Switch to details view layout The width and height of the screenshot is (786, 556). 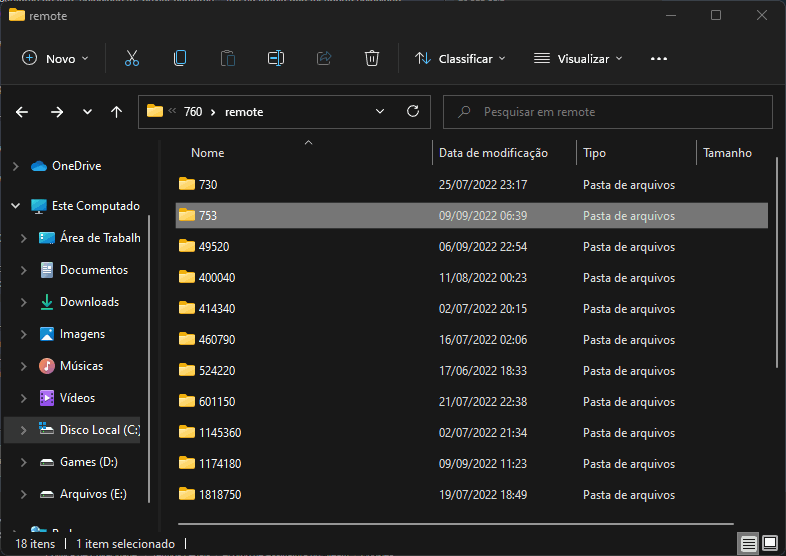point(748,543)
